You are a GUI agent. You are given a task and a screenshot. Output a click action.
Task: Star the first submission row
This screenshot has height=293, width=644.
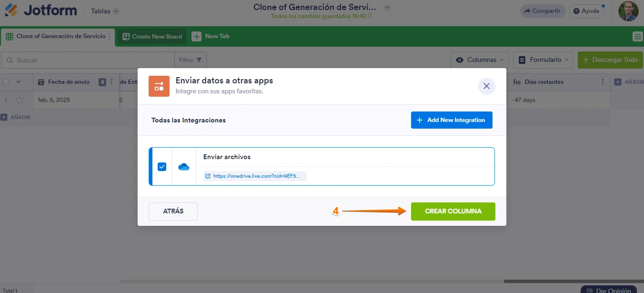pos(20,100)
